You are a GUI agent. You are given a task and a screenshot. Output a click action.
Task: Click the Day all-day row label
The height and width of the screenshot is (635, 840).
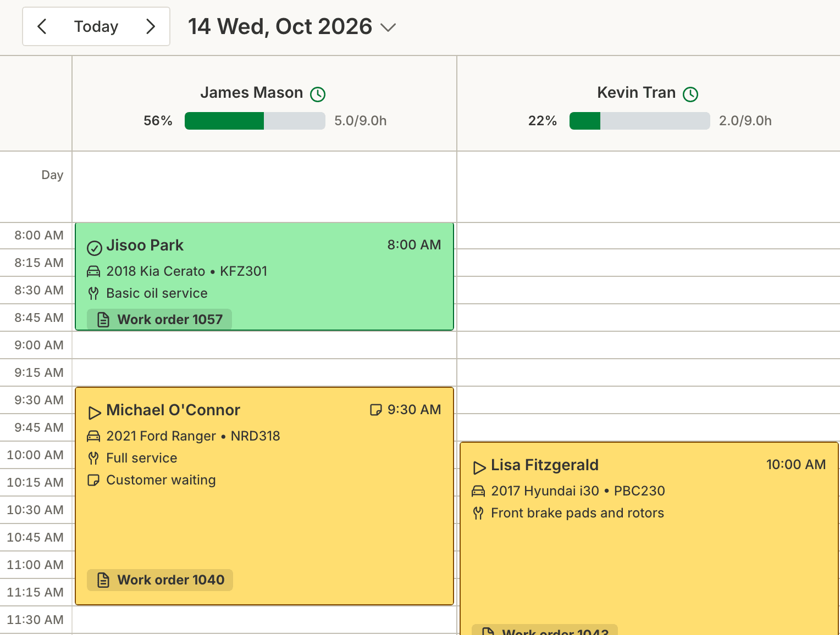[52, 175]
